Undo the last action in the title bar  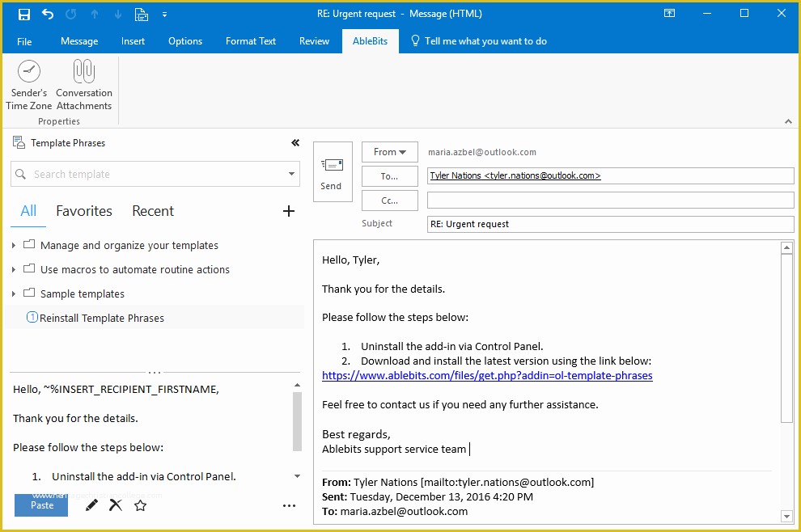click(48, 15)
